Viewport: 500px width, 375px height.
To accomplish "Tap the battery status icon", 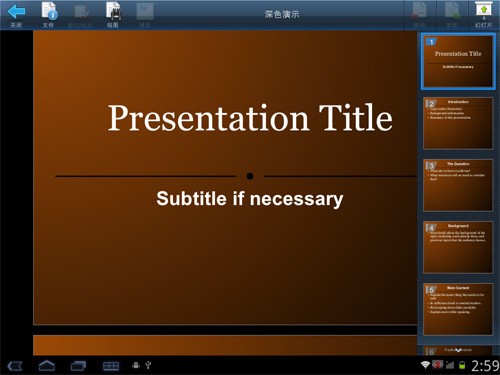I will [x=462, y=365].
